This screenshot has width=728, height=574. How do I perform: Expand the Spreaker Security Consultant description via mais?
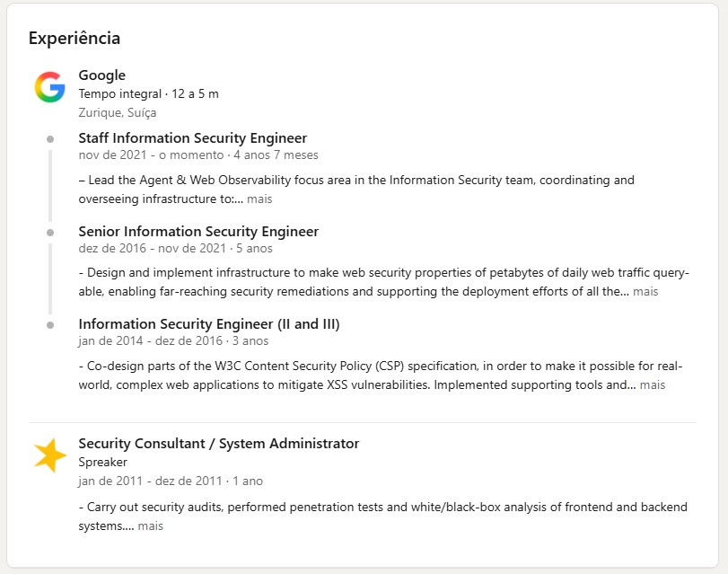coord(151,525)
